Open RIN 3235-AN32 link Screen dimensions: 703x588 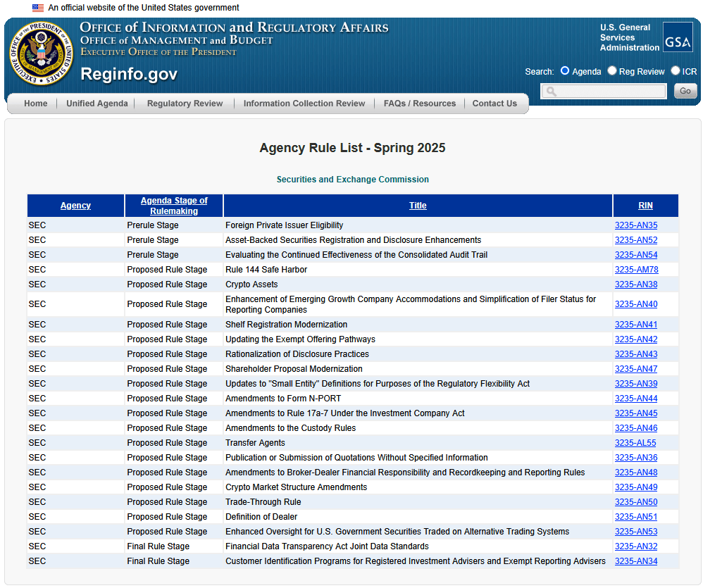(x=636, y=546)
